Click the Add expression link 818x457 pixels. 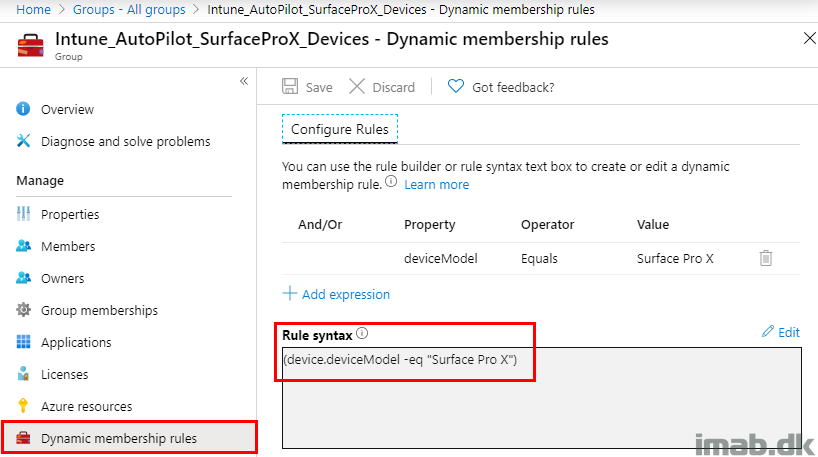[345, 295]
